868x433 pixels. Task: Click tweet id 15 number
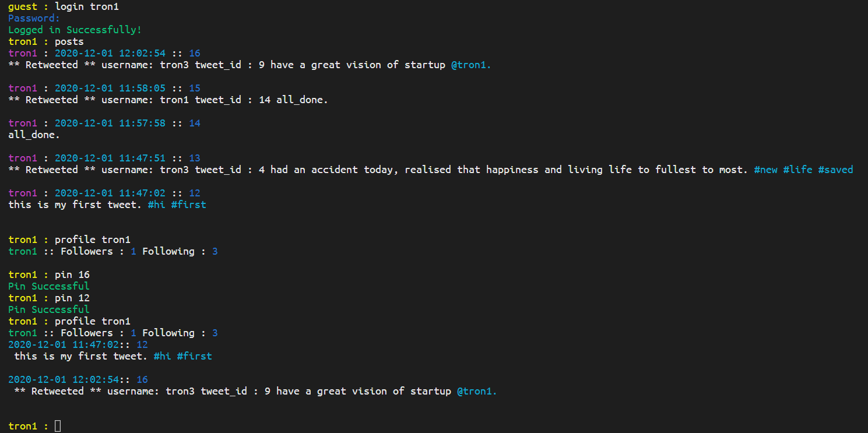[194, 88]
